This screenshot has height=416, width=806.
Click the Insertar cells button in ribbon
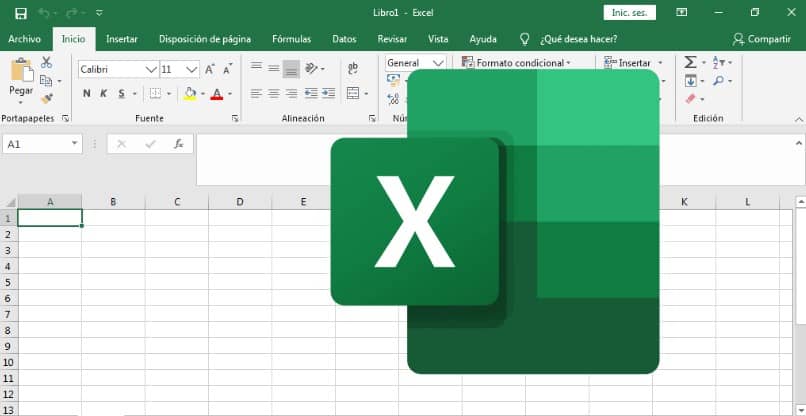tap(633, 63)
